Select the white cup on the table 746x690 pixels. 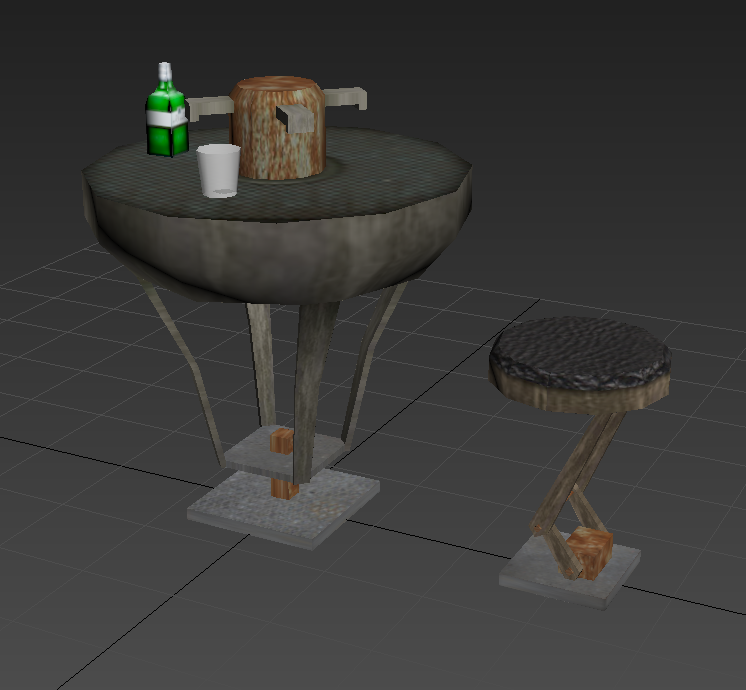click(218, 170)
